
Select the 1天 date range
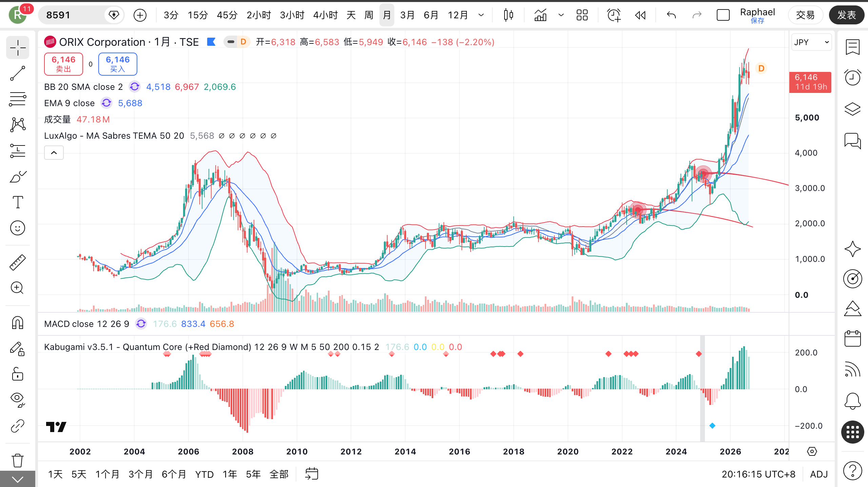pyautogui.click(x=55, y=474)
